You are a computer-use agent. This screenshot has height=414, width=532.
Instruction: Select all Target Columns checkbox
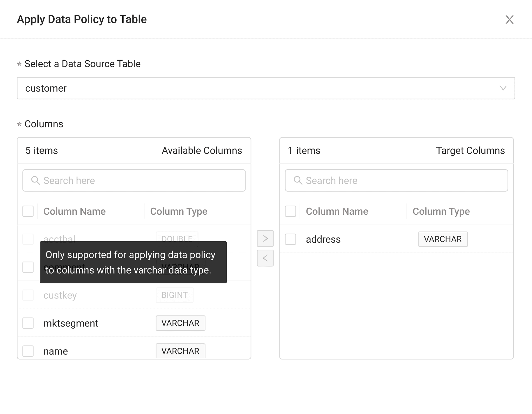pyautogui.click(x=290, y=211)
